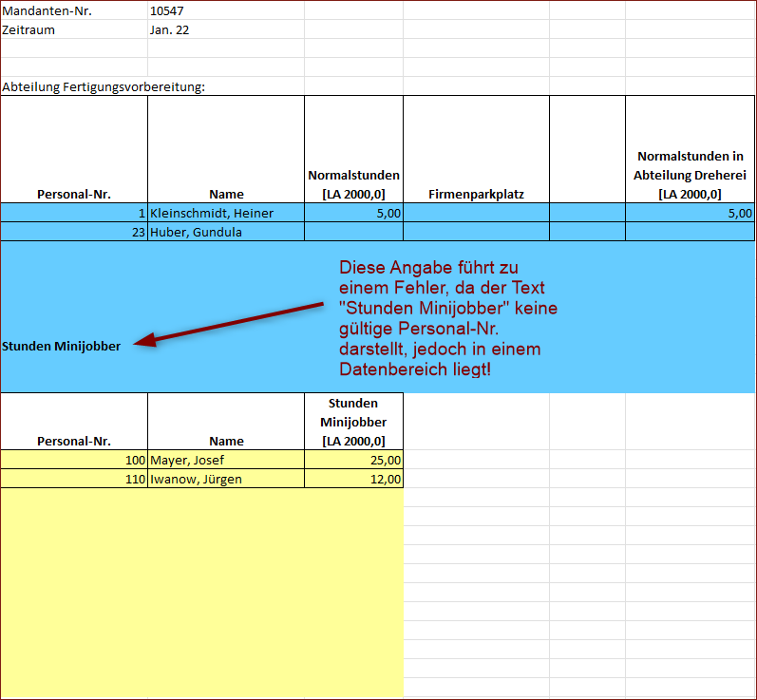757x700 pixels.
Task: Select the Stunden Minijobber [LA 2000,0] column header
Action: click(353, 422)
